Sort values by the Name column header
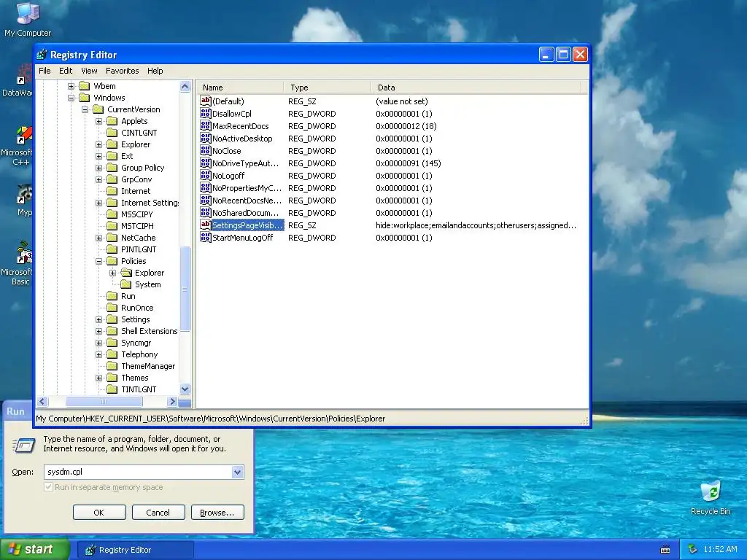The image size is (747, 560). click(x=241, y=87)
